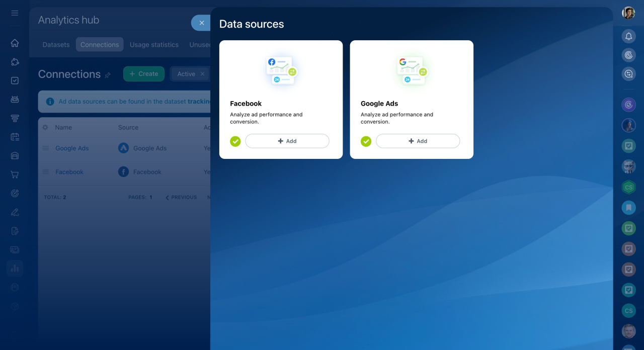This screenshot has width=644, height=350.
Task: Switch to the Datasets tab
Action: [56, 45]
